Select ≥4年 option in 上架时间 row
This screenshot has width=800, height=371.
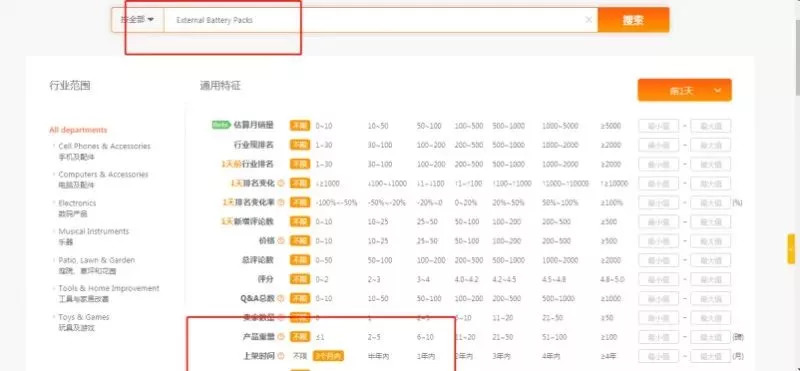click(x=608, y=356)
